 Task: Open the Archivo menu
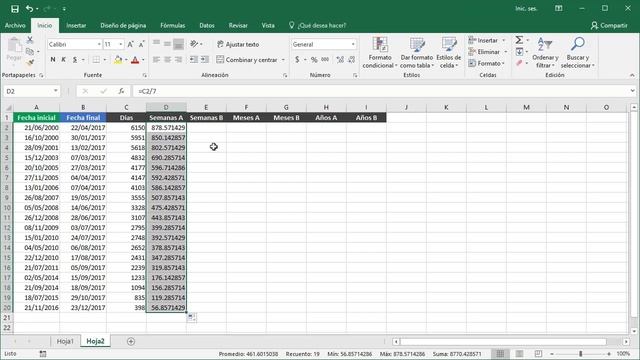[x=15, y=25]
